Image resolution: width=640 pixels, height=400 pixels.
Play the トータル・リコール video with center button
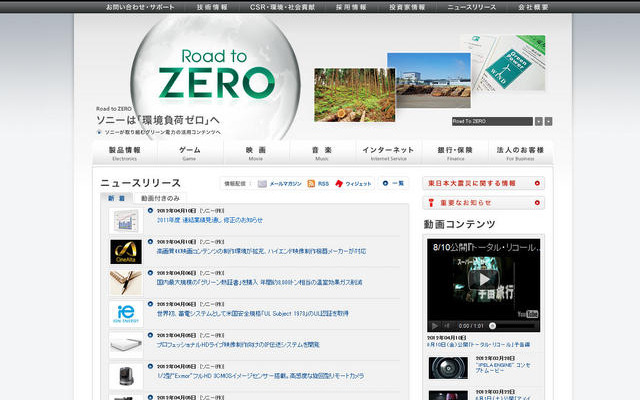click(x=484, y=280)
